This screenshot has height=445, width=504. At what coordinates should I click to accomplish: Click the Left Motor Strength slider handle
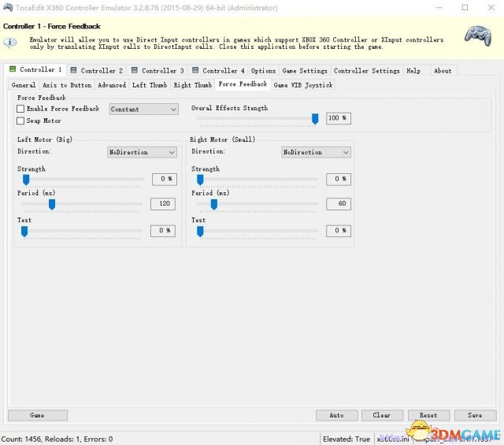tap(26, 180)
